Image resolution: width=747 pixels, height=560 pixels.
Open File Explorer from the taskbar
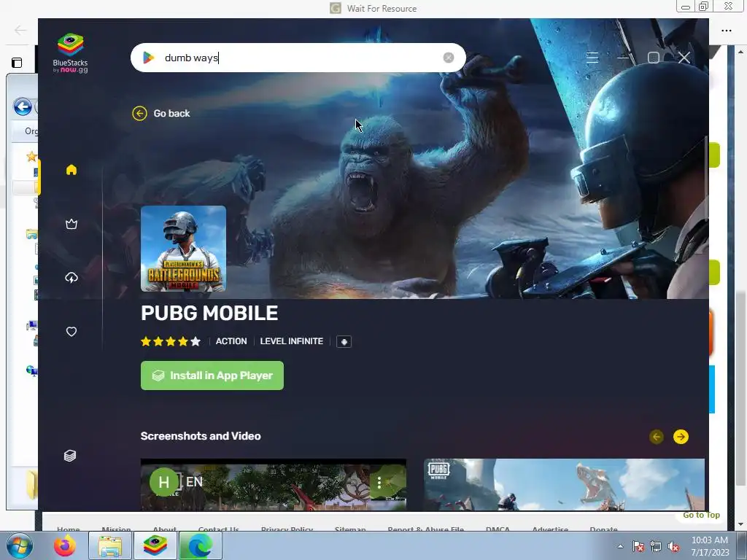(110, 545)
